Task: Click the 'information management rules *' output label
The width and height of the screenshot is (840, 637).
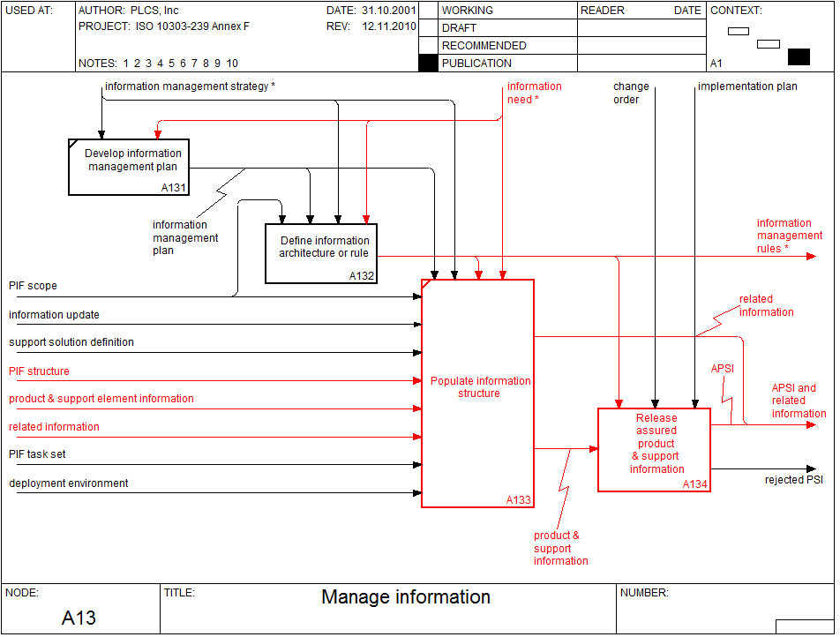Action: point(789,236)
